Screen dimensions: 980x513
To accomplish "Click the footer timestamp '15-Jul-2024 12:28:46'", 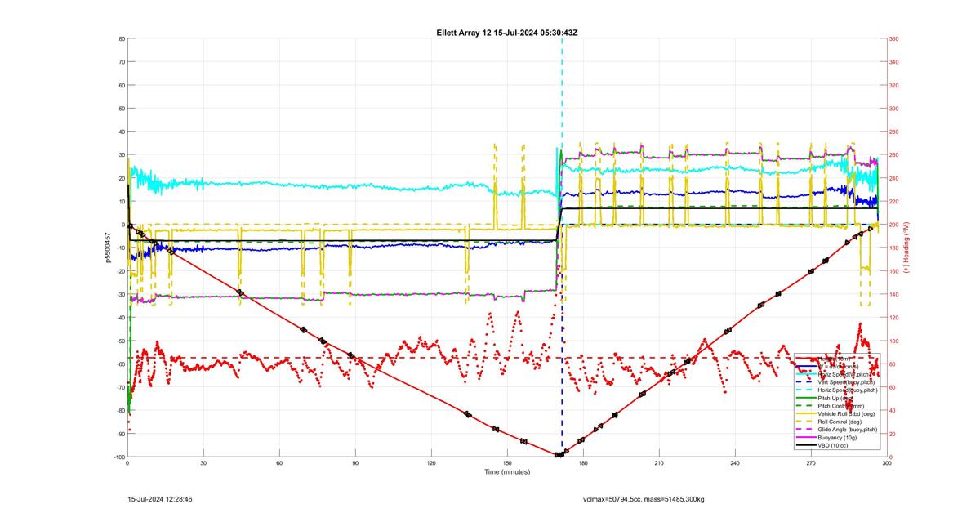I will click(x=160, y=498).
